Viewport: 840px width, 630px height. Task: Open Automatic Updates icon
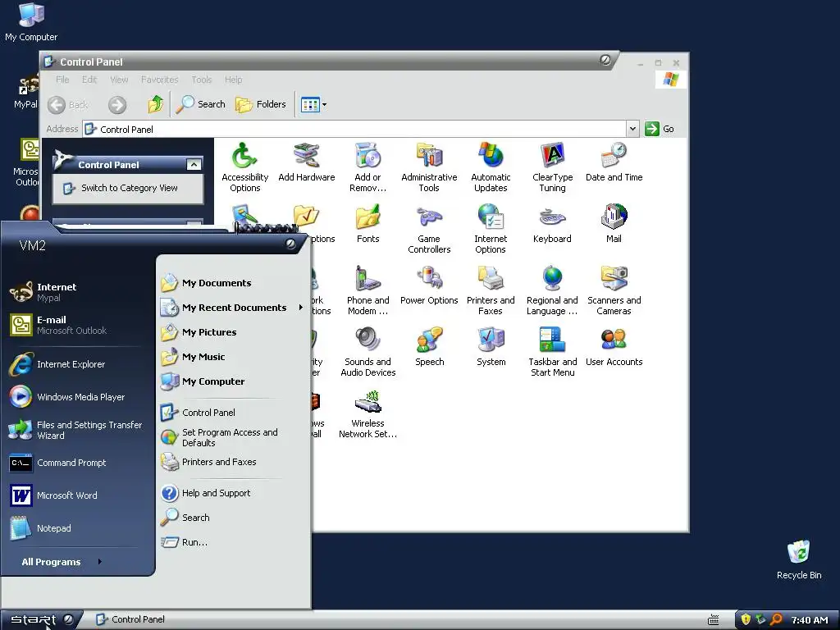click(491, 167)
